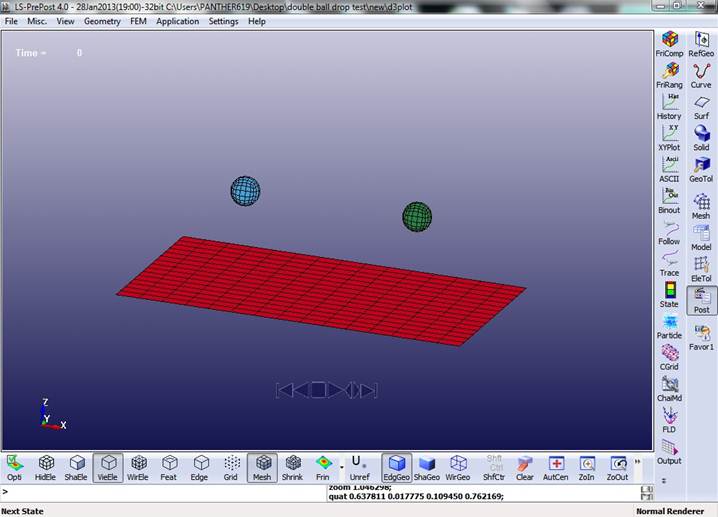This screenshot has width=718, height=517.
Task: Open the Favor1 favorites tool
Action: click(701, 337)
